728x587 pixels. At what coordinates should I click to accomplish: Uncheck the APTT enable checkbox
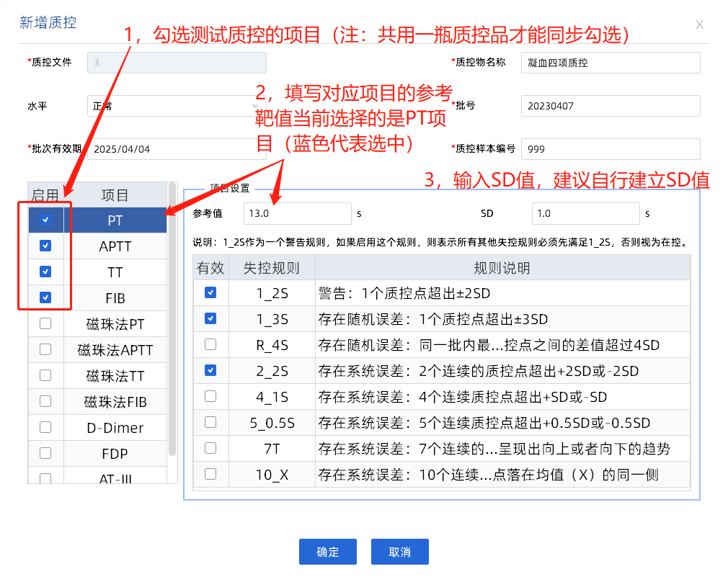(x=45, y=246)
